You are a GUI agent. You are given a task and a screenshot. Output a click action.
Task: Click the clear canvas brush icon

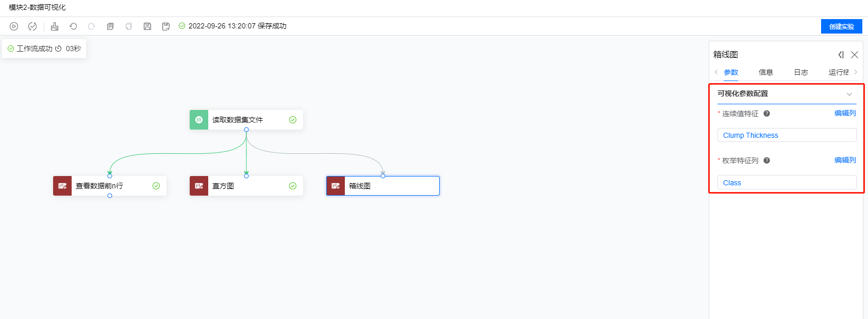pos(55,26)
